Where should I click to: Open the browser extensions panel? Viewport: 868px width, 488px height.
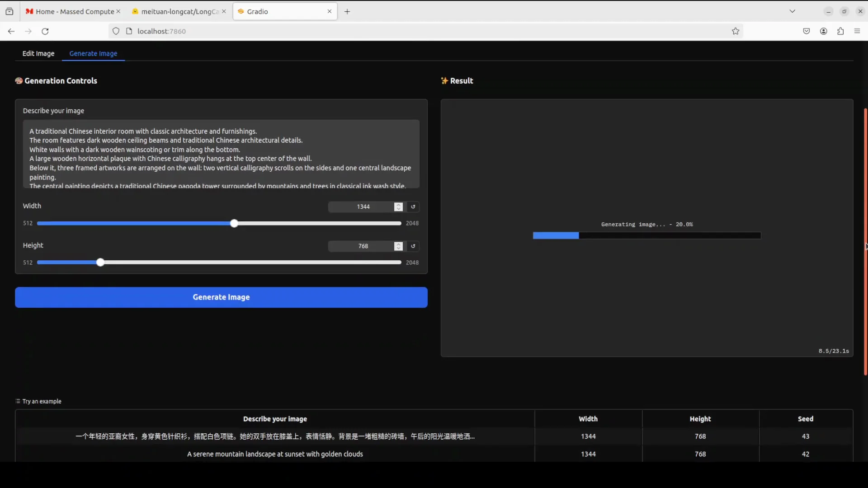click(840, 31)
